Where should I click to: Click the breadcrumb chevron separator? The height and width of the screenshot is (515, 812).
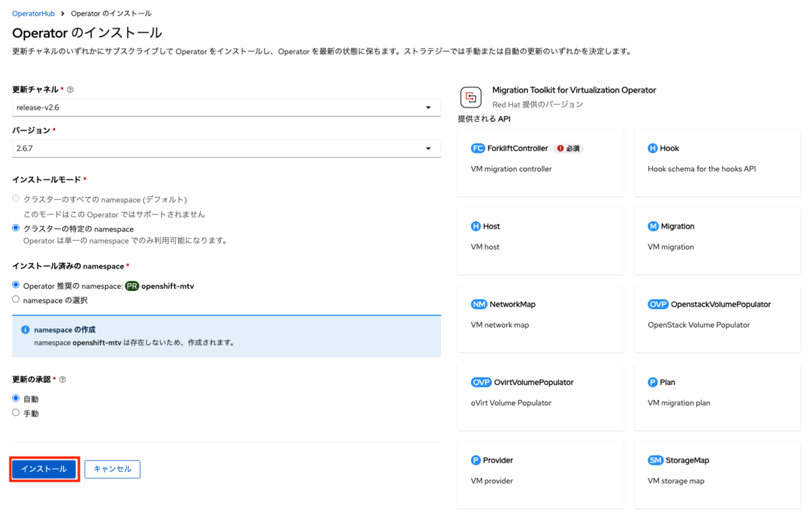tap(63, 14)
